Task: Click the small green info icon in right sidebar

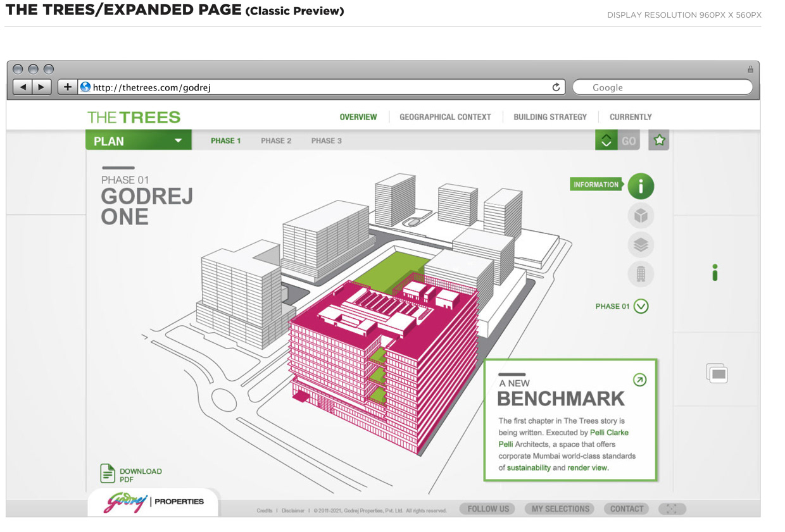Action: point(715,273)
